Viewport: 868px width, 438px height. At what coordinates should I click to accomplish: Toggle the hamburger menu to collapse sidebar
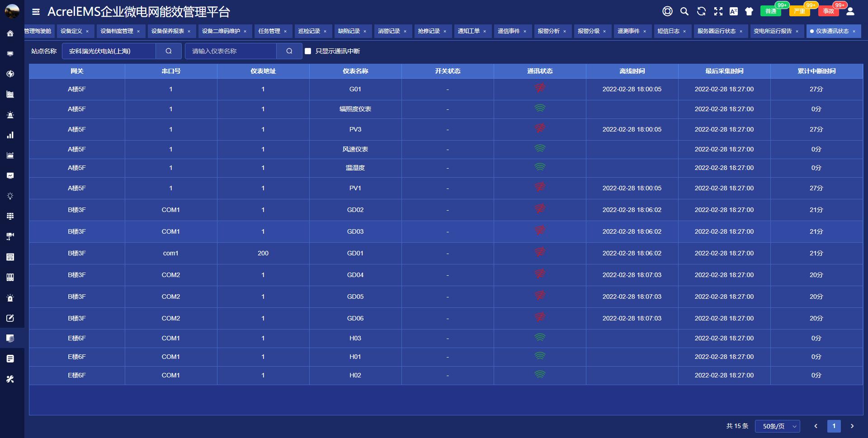tap(36, 12)
